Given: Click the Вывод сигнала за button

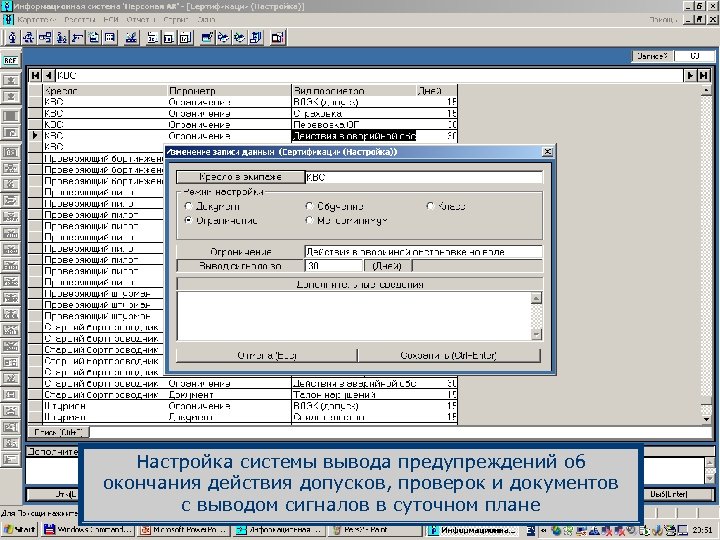Looking at the screenshot, I should pyautogui.click(x=240, y=266).
